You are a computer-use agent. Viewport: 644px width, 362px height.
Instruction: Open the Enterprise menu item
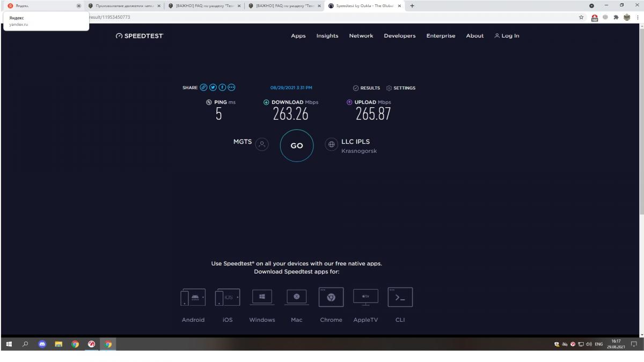441,36
